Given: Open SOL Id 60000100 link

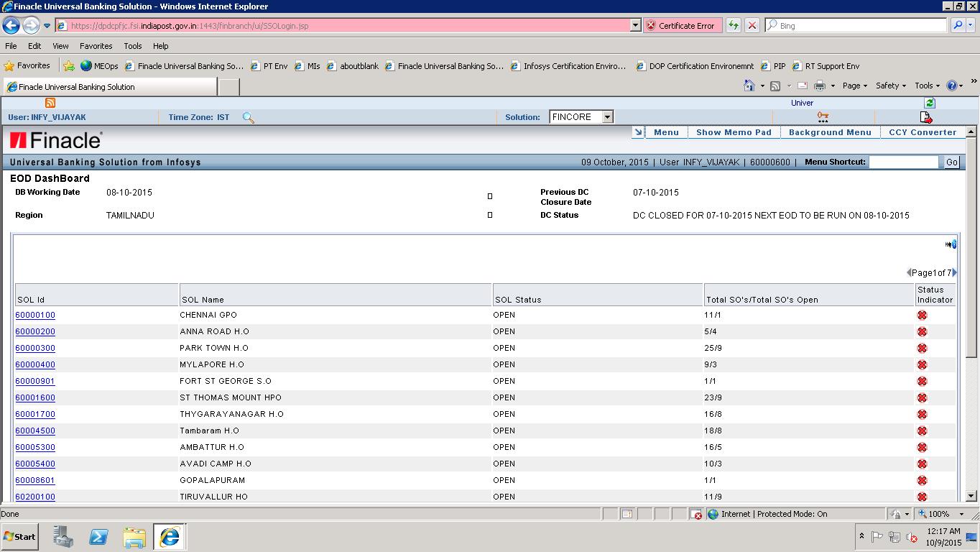Looking at the screenshot, I should 35,315.
